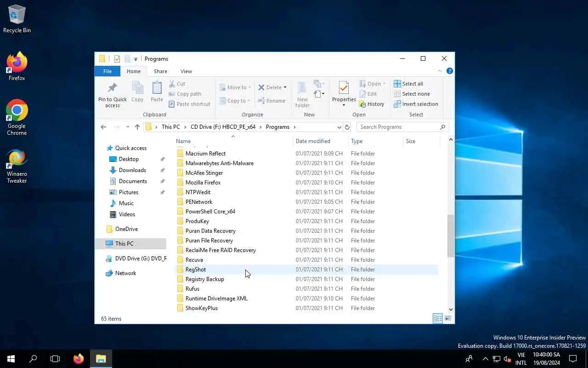Click Select none in ribbon

(x=412, y=94)
